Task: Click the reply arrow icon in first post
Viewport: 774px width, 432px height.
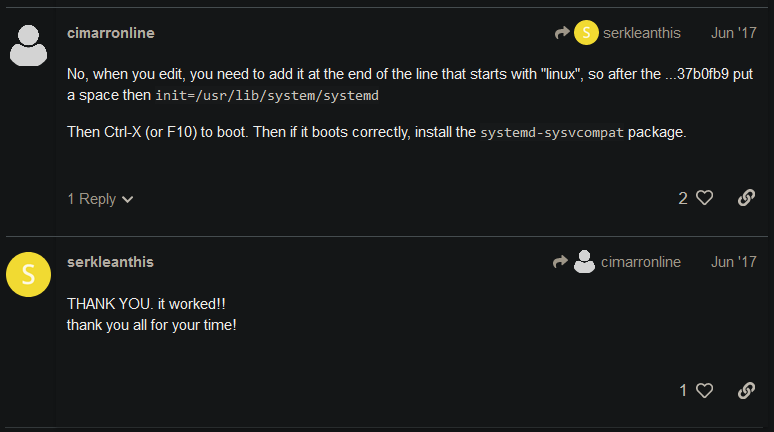Action: pos(562,33)
